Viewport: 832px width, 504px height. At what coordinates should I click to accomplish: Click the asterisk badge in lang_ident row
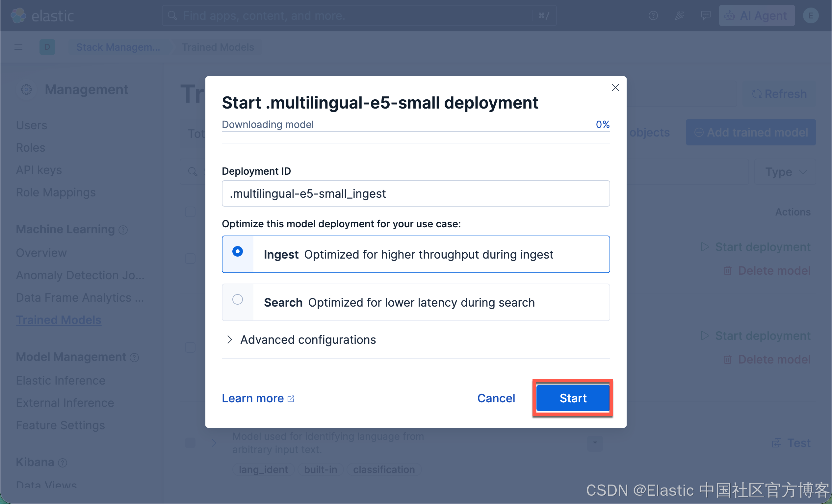595,443
